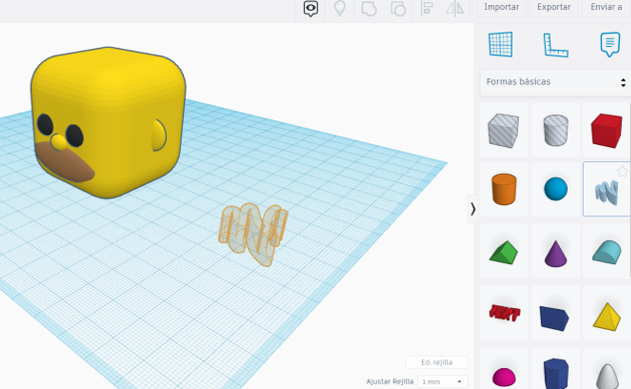Image resolution: width=631 pixels, height=389 pixels.
Task: Open the Ajustar Rejilla 1 mm dropdown
Action: point(442,381)
